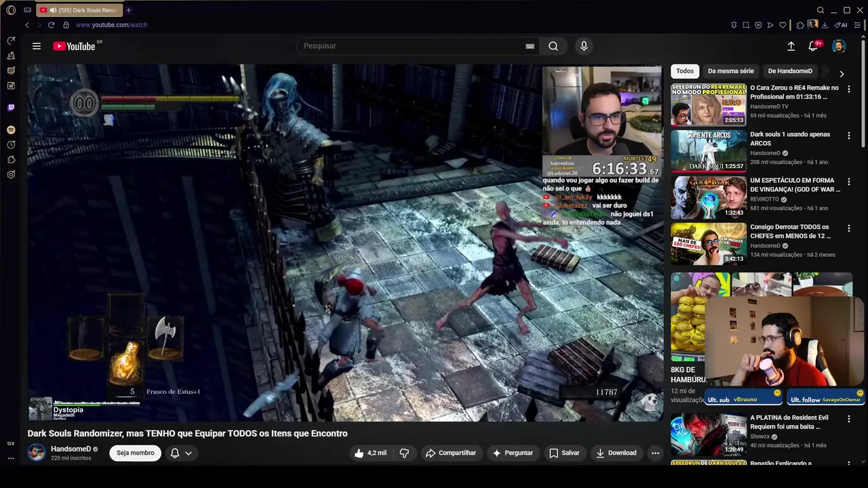Open 'A PLATINA de Resident Evil' title
This screenshot has height=488, width=868.
pos(789,422)
